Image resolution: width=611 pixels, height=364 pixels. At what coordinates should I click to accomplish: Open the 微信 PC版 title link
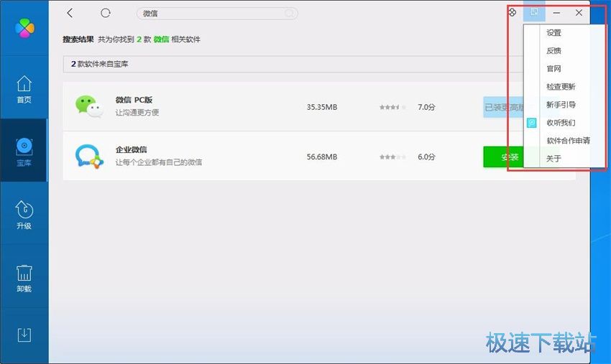134,100
